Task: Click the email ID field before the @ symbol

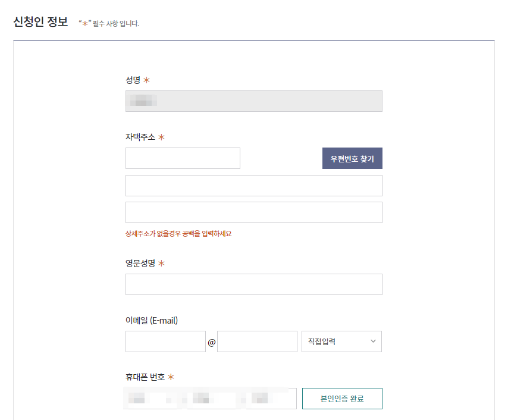Action: 165,341
